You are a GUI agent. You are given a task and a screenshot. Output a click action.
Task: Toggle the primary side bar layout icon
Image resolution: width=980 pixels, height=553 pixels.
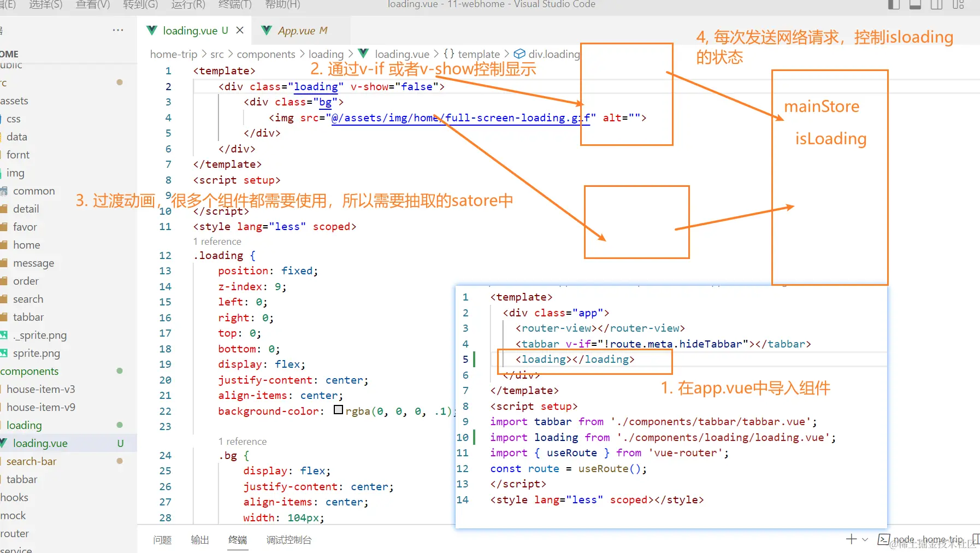[x=894, y=4]
